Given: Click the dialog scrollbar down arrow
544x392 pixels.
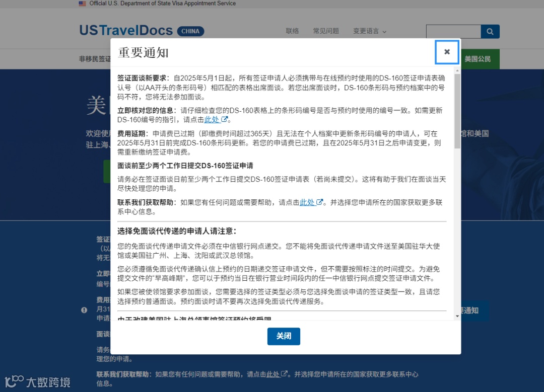Looking at the screenshot, I should pos(457,316).
